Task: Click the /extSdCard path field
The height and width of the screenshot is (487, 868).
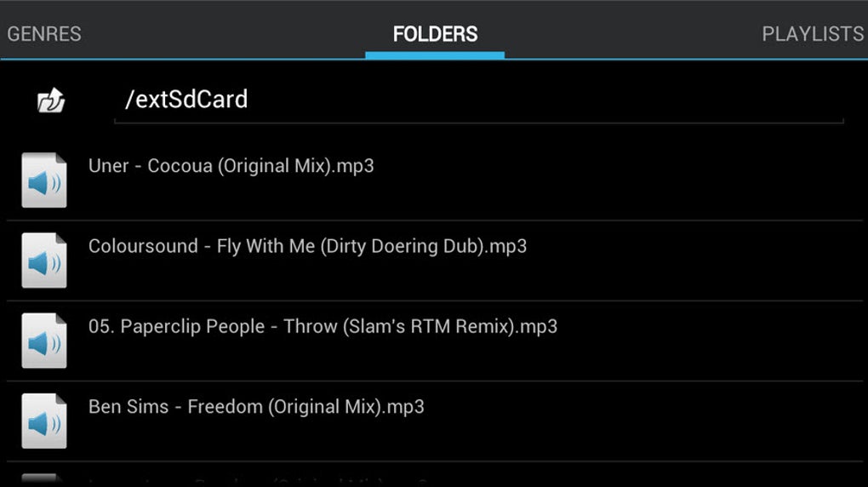Action: pyautogui.click(x=479, y=100)
